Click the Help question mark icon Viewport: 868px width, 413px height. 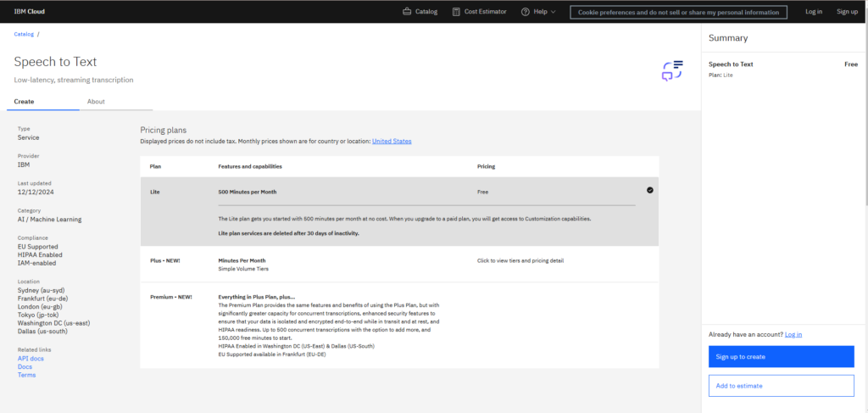pyautogui.click(x=526, y=12)
